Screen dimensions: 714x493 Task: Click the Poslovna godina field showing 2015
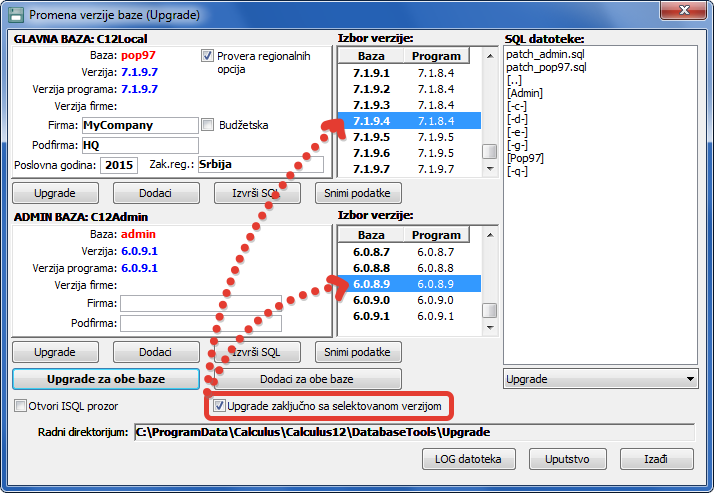coord(118,164)
